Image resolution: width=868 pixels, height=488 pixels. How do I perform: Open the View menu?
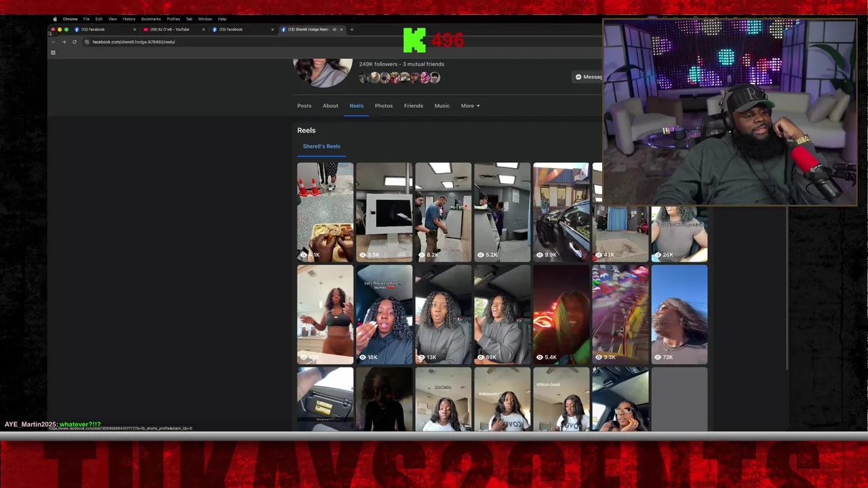click(x=113, y=19)
